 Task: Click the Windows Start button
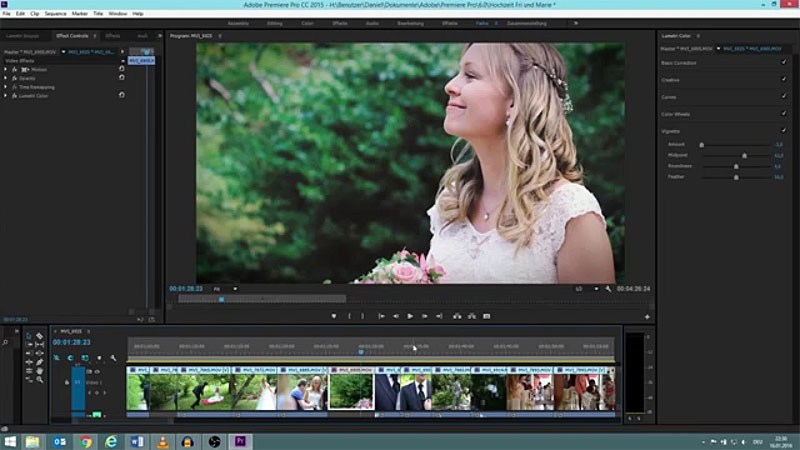[x=10, y=441]
